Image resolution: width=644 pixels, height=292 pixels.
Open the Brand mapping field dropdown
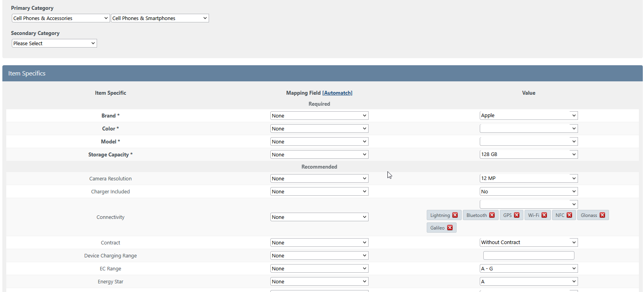(x=319, y=116)
